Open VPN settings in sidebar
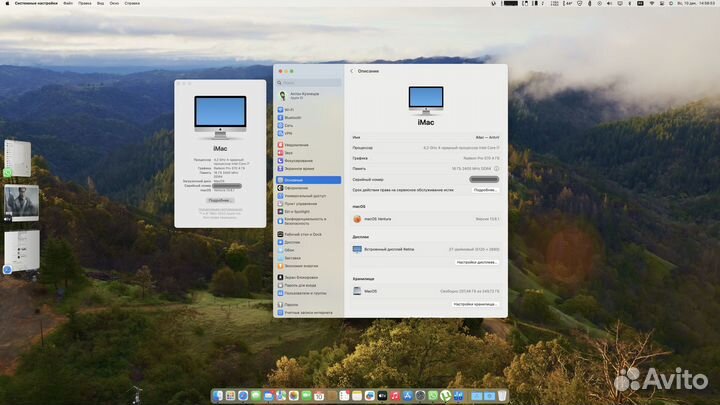720x405 pixels. (309, 133)
